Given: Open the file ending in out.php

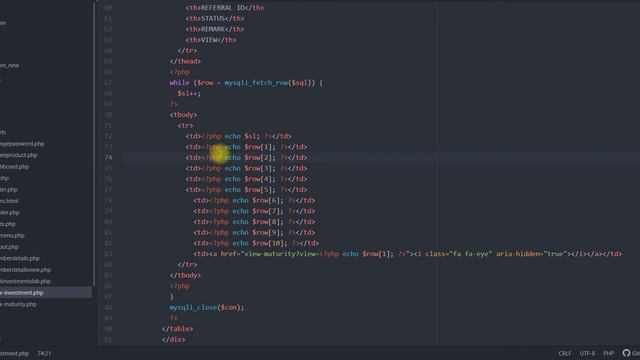Looking at the screenshot, I should tap(9, 247).
